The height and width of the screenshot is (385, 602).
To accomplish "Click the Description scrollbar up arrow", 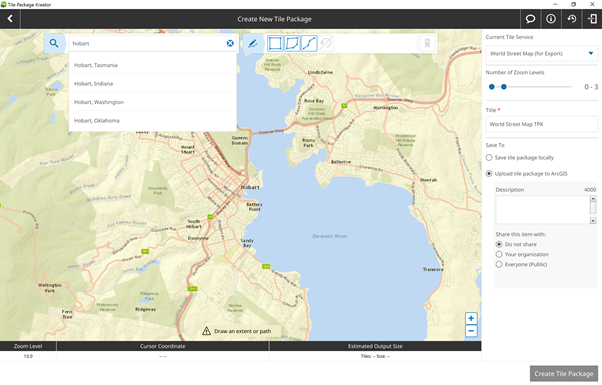I will [x=593, y=199].
